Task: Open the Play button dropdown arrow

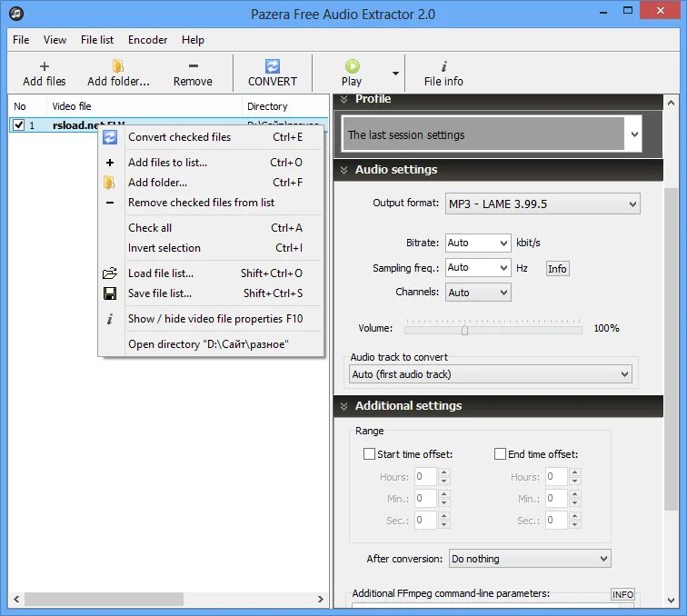Action: (x=395, y=74)
